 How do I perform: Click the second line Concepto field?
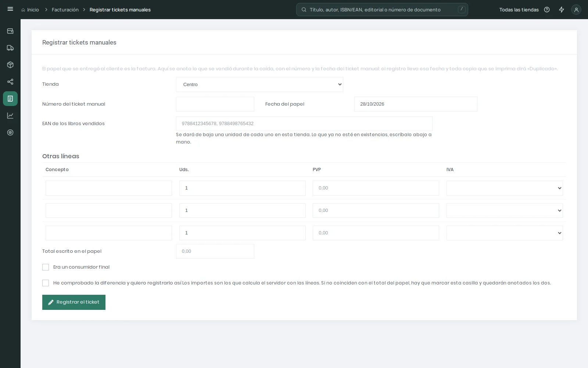click(109, 210)
